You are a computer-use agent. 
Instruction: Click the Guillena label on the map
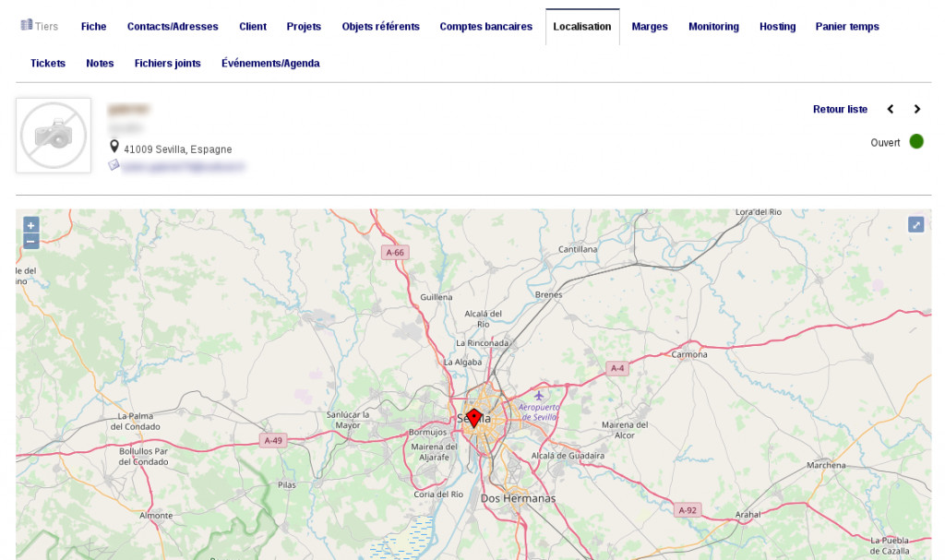pyautogui.click(x=437, y=297)
